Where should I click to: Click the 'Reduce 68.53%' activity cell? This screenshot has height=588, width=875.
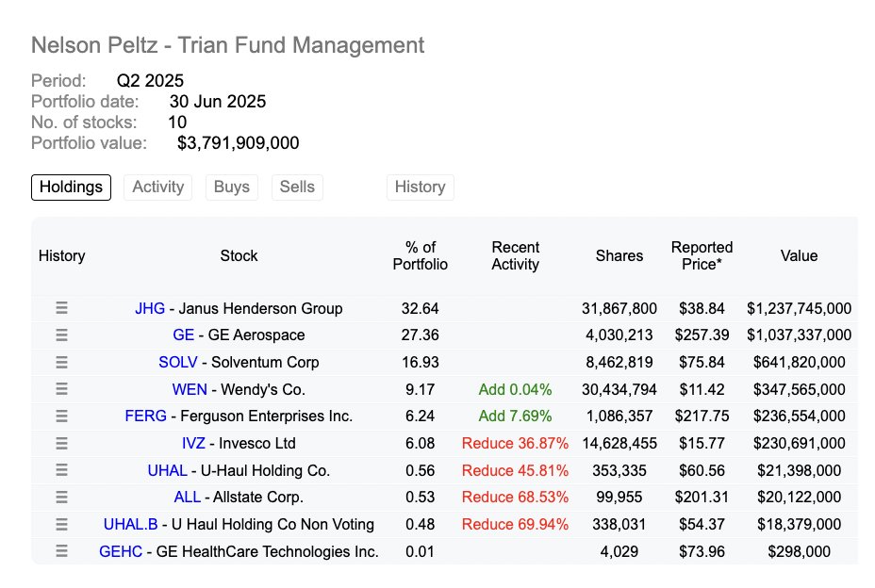pyautogui.click(x=515, y=497)
